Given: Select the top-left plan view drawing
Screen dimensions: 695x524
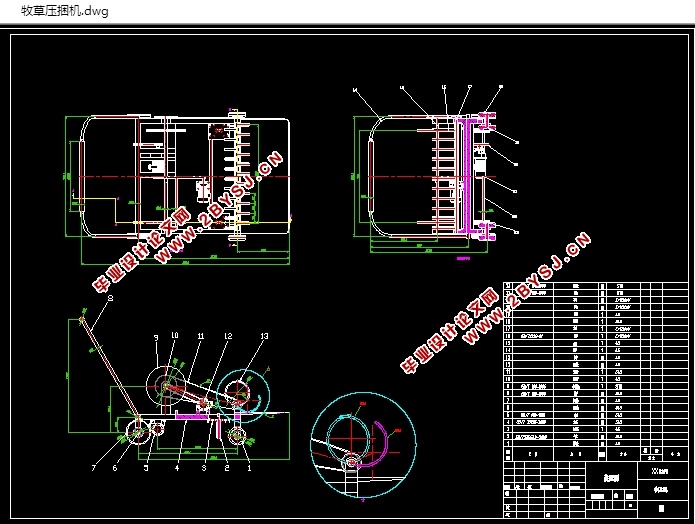Looking at the screenshot, I should [x=178, y=178].
